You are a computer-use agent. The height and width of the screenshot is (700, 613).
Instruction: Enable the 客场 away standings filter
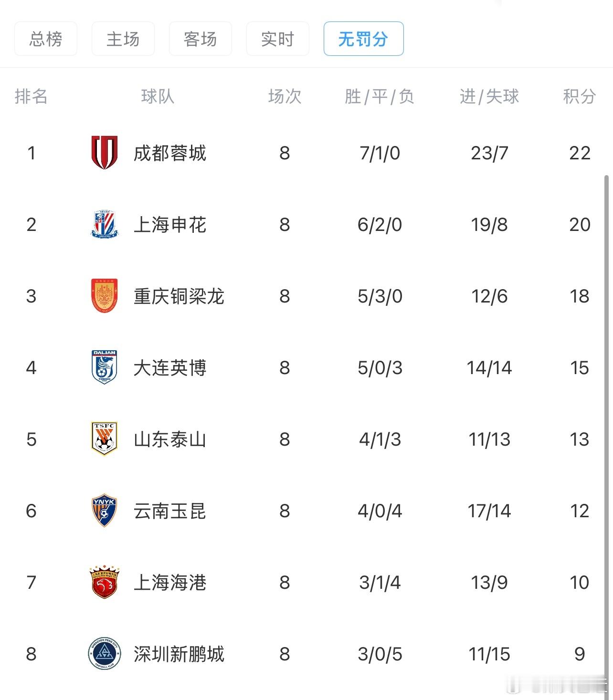(x=200, y=40)
